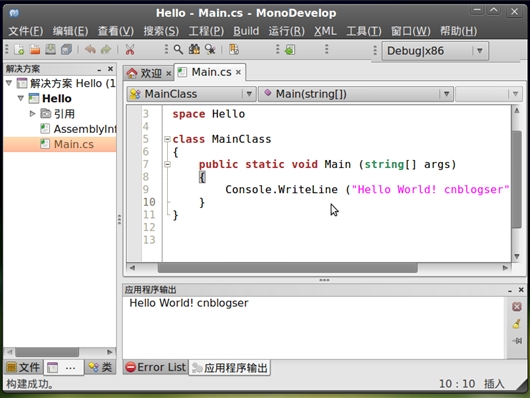Viewport: 530px width, 398px height.
Task: Click the Save file toolbar icon
Action: 50,50
